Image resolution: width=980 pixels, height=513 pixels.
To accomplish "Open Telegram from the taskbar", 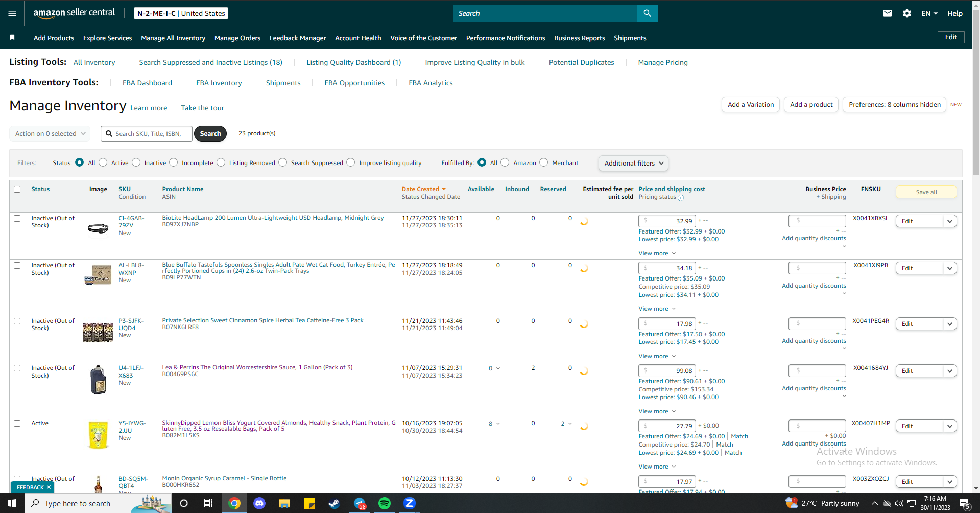I will coord(360,503).
